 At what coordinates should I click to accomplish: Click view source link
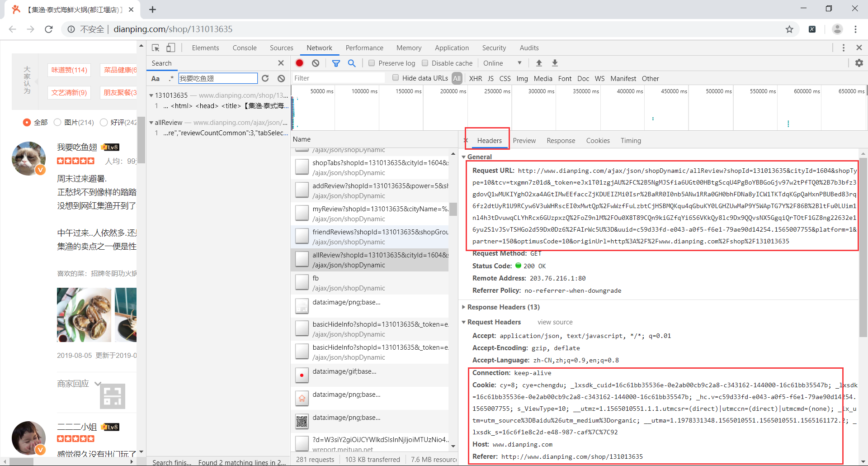tap(555, 322)
